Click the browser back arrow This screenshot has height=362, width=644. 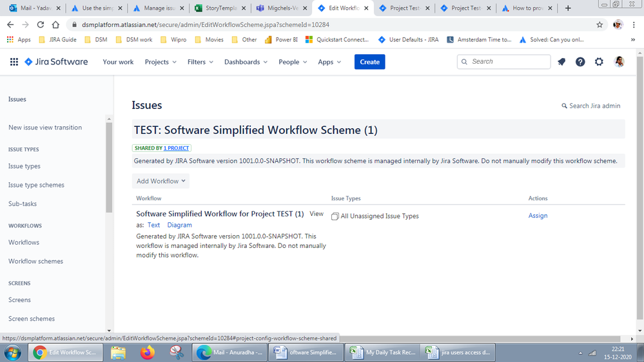coord(10,24)
